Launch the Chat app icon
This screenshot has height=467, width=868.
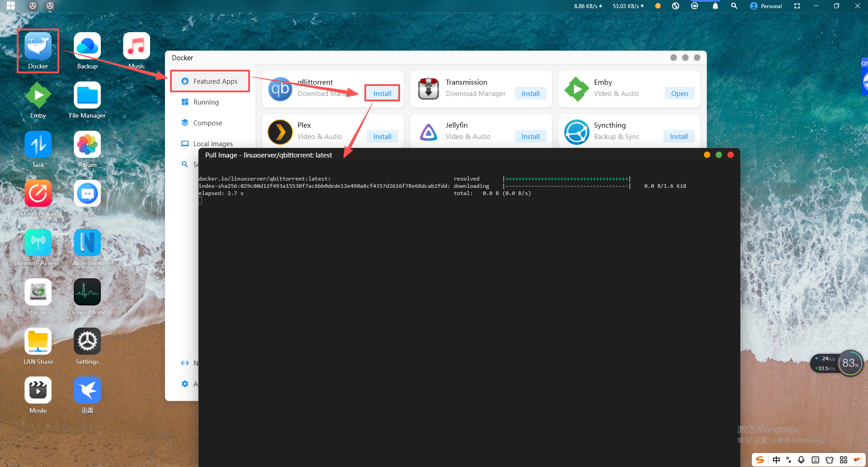87,193
